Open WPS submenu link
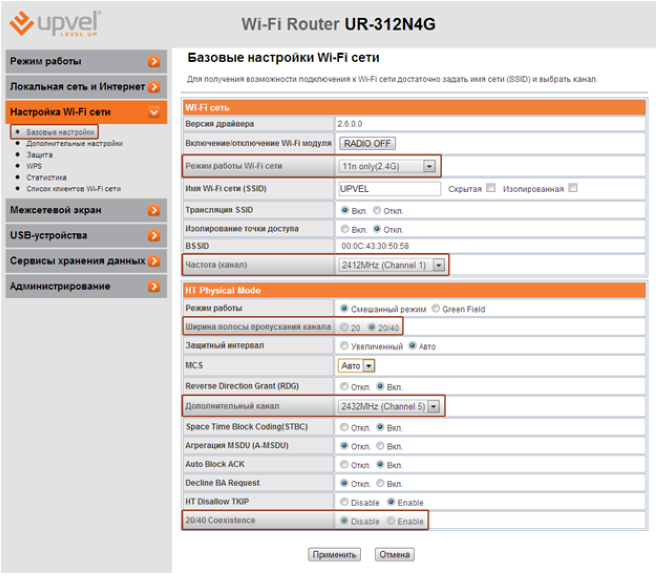Viewport: 659px width, 576px height. pos(34,166)
